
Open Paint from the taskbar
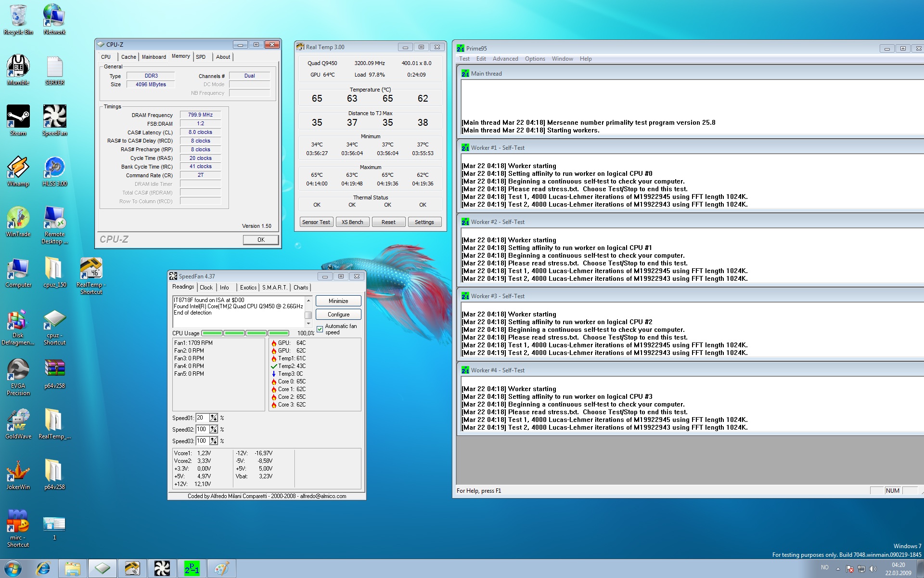[221, 569]
